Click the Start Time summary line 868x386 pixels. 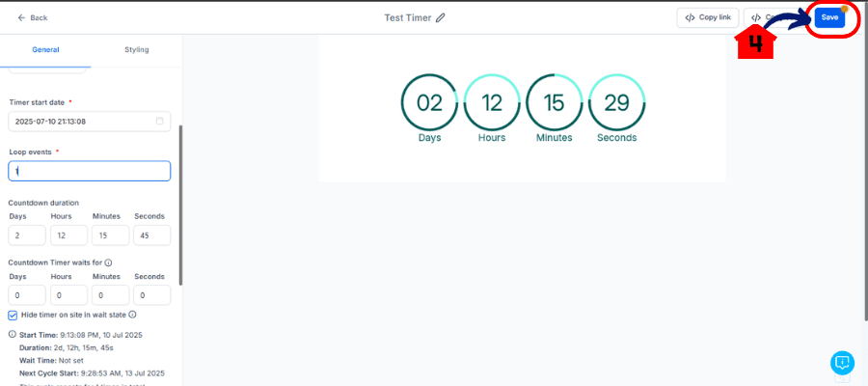point(81,335)
